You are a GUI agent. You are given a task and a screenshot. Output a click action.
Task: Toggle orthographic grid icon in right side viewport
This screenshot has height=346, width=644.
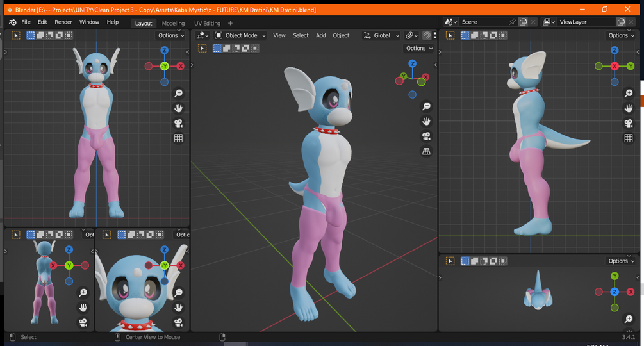(x=629, y=138)
